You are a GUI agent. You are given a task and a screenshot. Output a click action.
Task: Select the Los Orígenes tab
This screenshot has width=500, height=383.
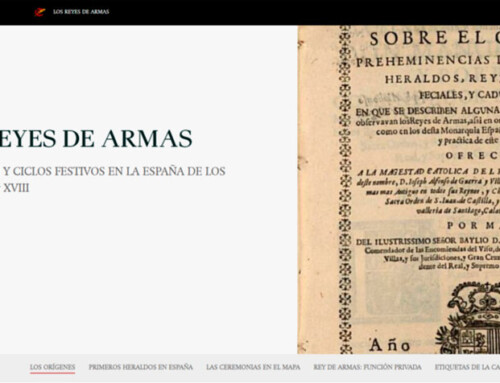[52, 367]
